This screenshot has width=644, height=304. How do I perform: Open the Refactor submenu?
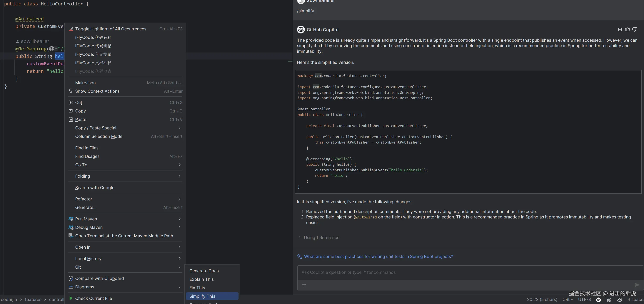tap(125, 199)
